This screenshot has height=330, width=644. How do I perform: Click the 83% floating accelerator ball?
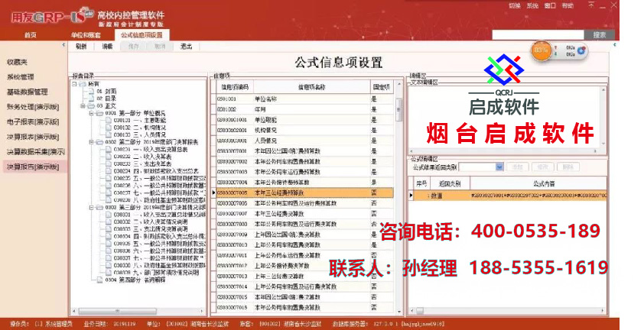541,50
